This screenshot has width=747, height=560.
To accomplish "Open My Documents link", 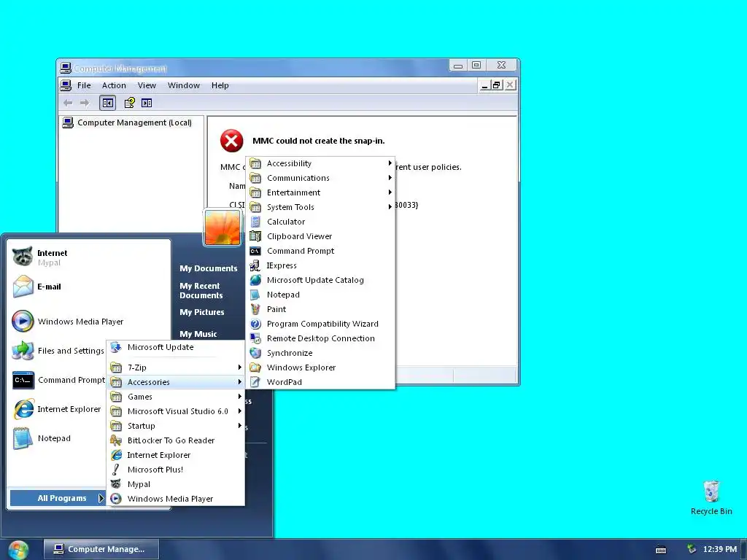I will pos(208,268).
